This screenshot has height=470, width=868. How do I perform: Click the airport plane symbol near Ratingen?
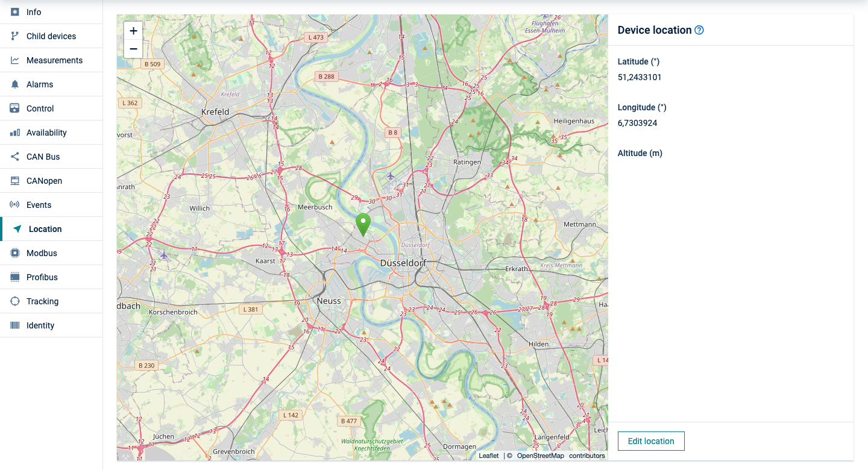coord(391,176)
